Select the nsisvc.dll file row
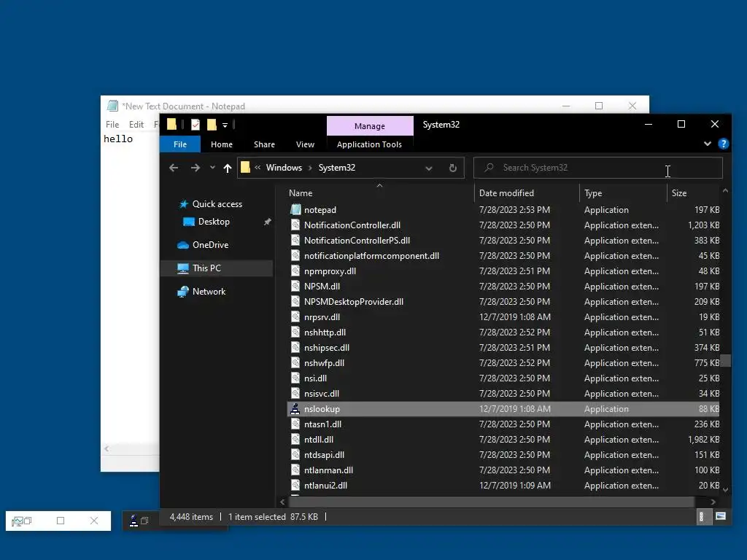This screenshot has height=560, width=747. (x=503, y=393)
